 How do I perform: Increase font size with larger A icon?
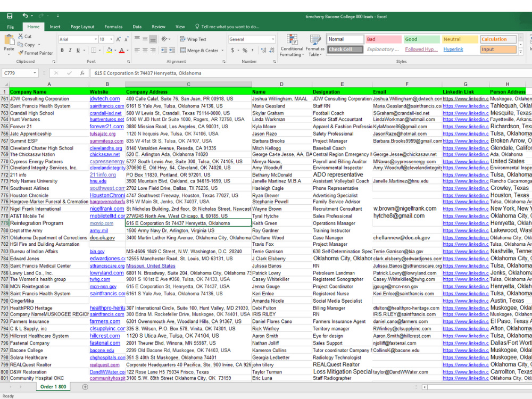click(x=119, y=39)
